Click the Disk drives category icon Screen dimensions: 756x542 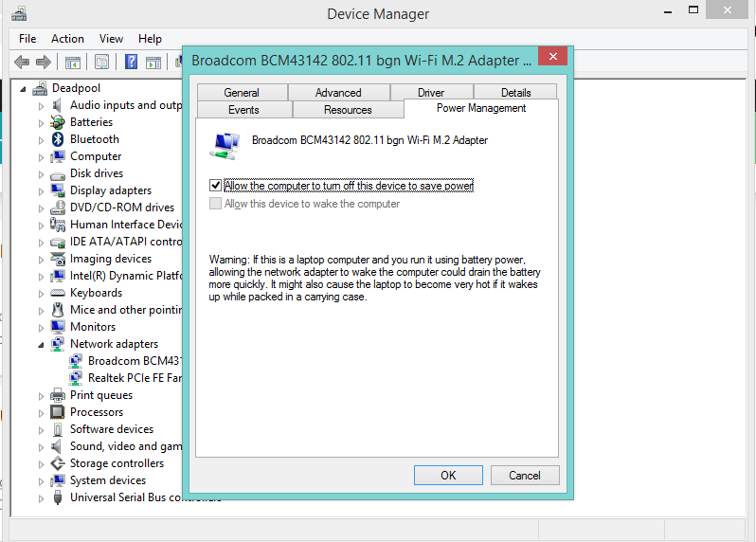pyautogui.click(x=58, y=175)
